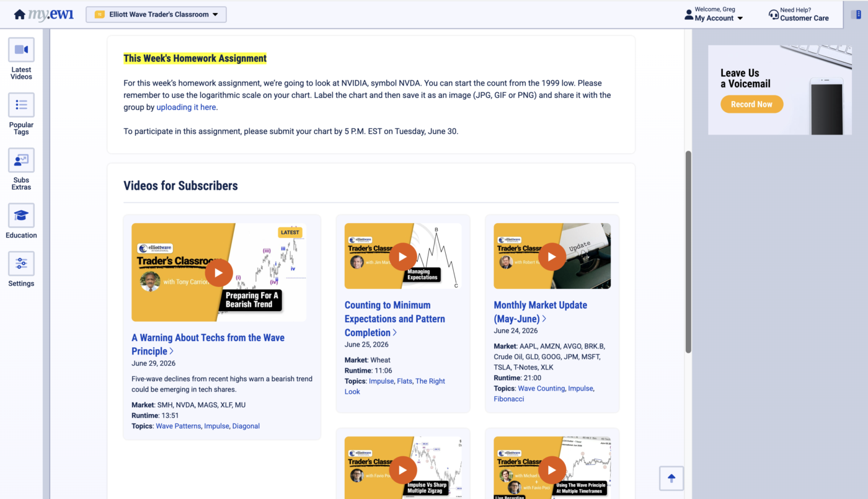Click the 'Runtime: 21:00' text
This screenshot has height=499, width=868.
click(x=517, y=378)
